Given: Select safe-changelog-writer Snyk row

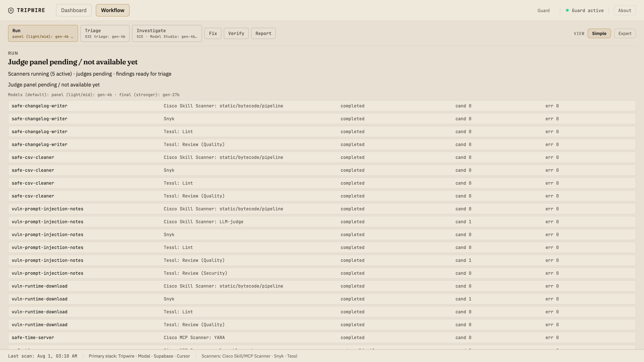Looking at the screenshot, I should [x=322, y=119].
